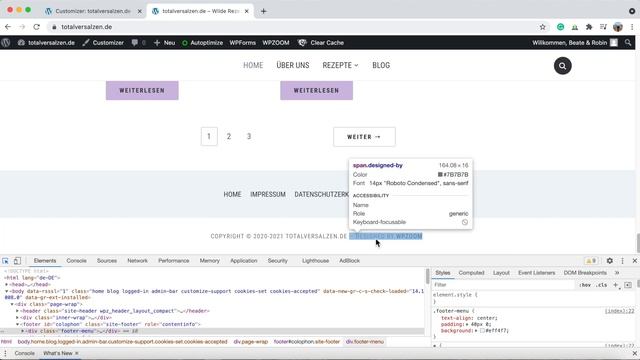Click the first WEITERLESEN button

click(x=142, y=91)
